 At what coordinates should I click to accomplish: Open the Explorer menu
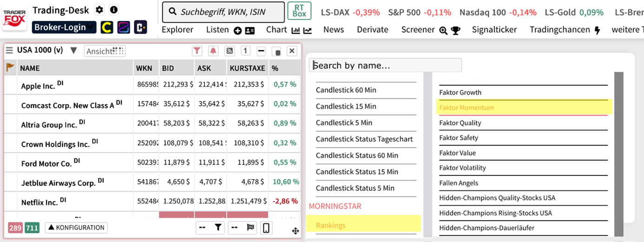[177, 30]
